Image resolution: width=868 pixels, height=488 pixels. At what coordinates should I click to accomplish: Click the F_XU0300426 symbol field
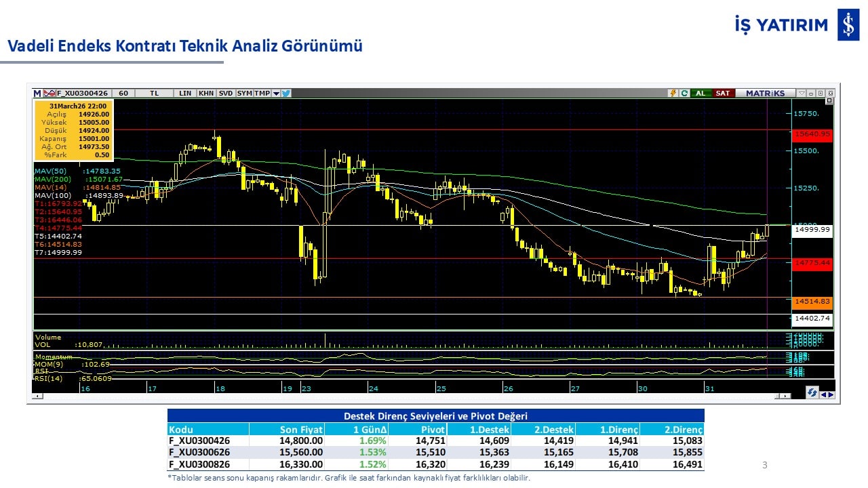click(x=83, y=94)
